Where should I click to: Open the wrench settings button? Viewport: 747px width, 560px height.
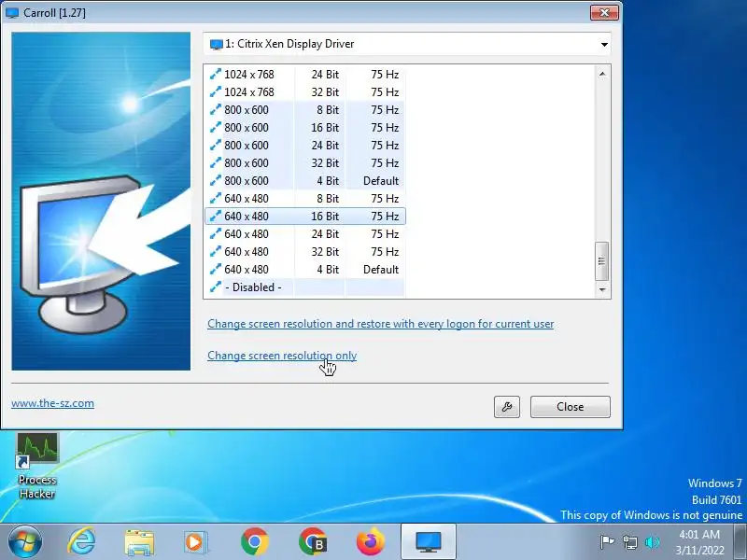pos(507,407)
